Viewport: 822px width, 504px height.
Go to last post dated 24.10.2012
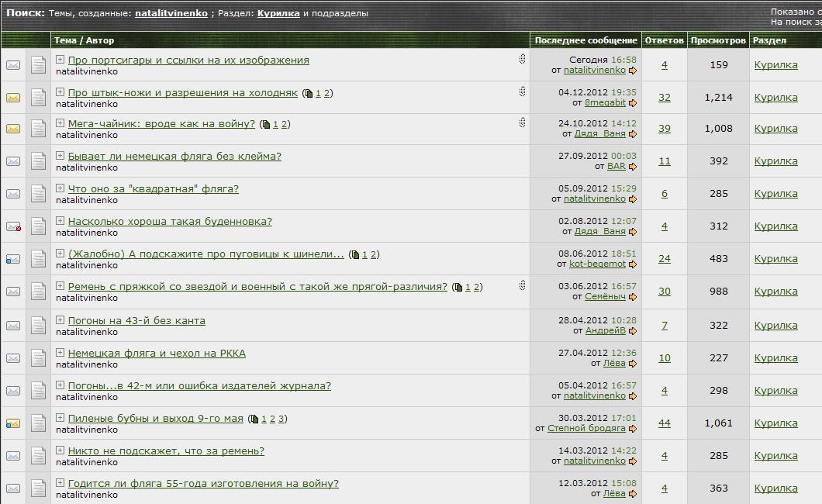(633, 134)
